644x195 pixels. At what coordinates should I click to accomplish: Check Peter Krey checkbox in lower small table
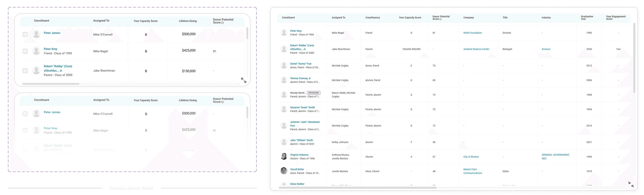(25, 131)
